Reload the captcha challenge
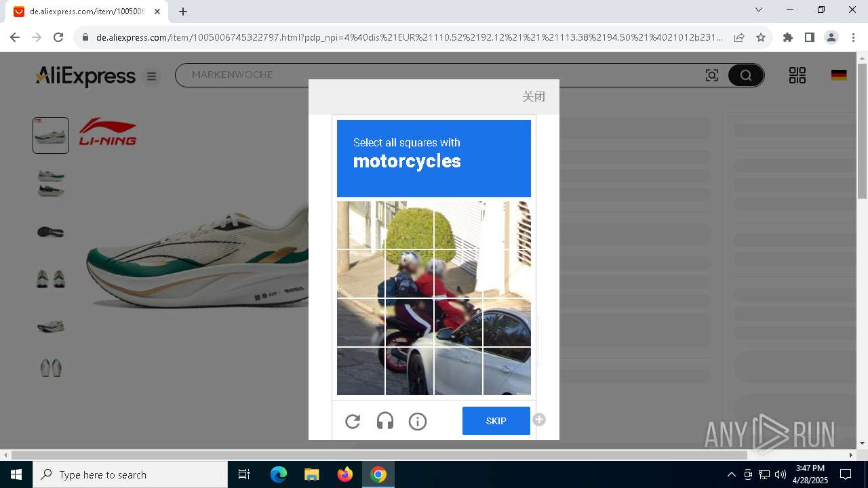Screen dimensions: 868x488 [x=353, y=422]
